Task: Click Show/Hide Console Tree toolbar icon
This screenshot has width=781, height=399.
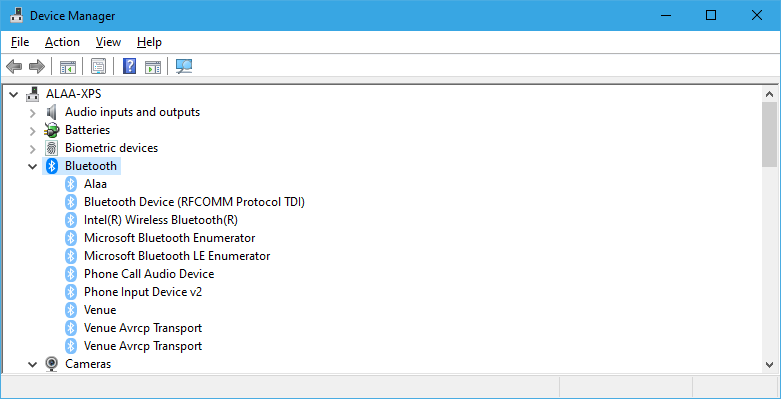Action: click(x=68, y=66)
